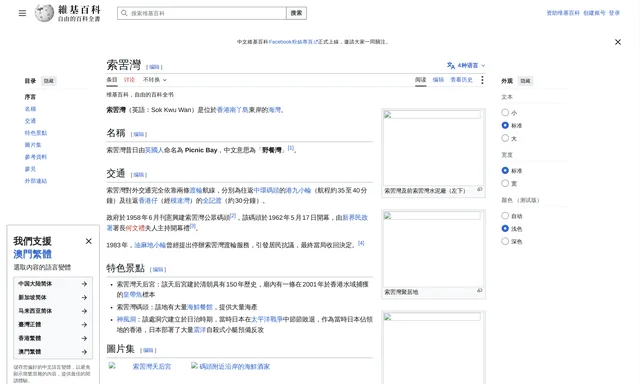
Task: Click the search magnifier icon
Action: (124, 13)
